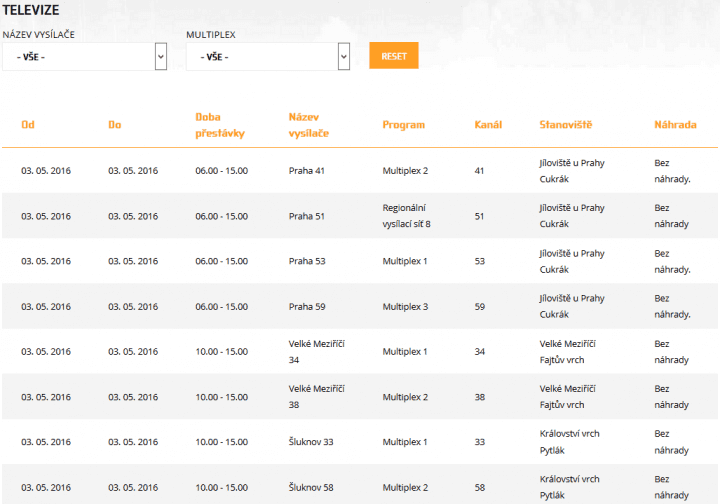Click Královstvi vrch Pytlák in Šluknov 33 row
This screenshot has width=720, height=504.
tap(569, 442)
